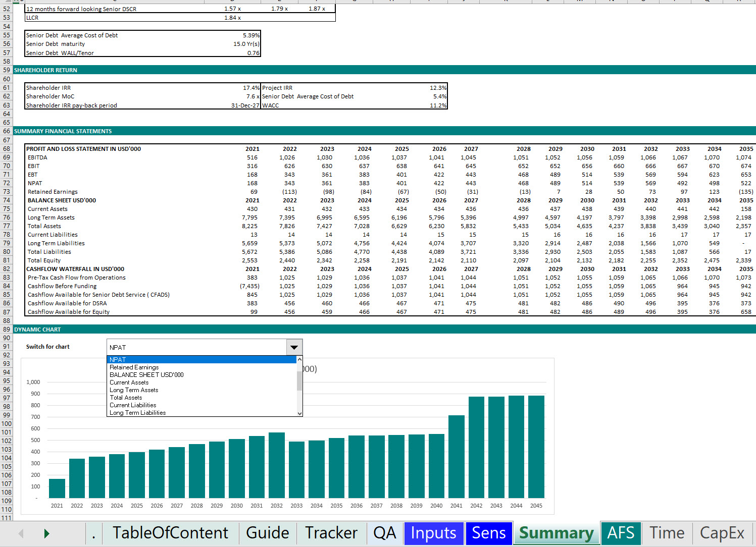Click Pre-Tax Cash Flow from Operations label

pyautogui.click(x=77, y=278)
